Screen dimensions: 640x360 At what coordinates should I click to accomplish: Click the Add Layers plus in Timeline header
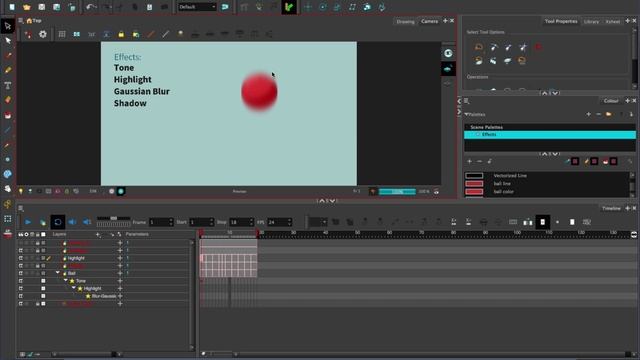(98, 234)
